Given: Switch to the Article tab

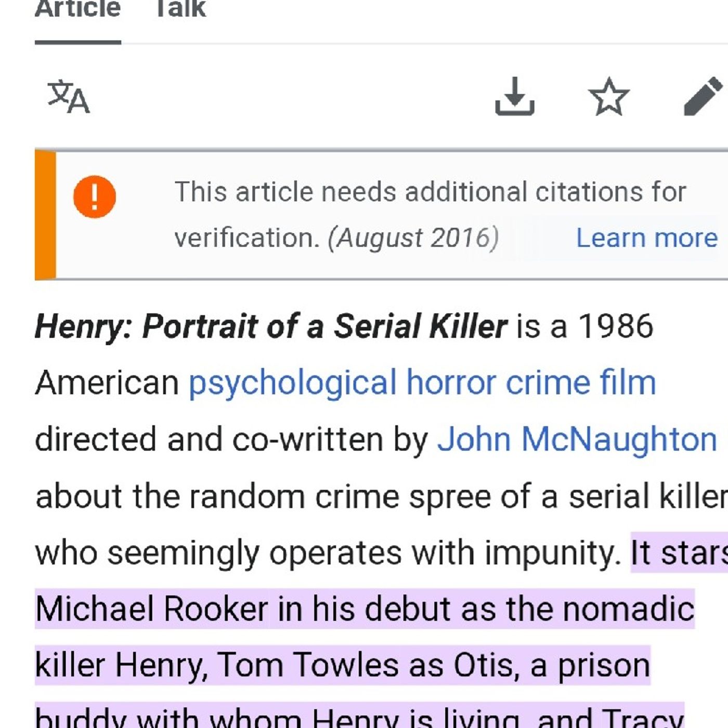Looking at the screenshot, I should click(x=78, y=9).
